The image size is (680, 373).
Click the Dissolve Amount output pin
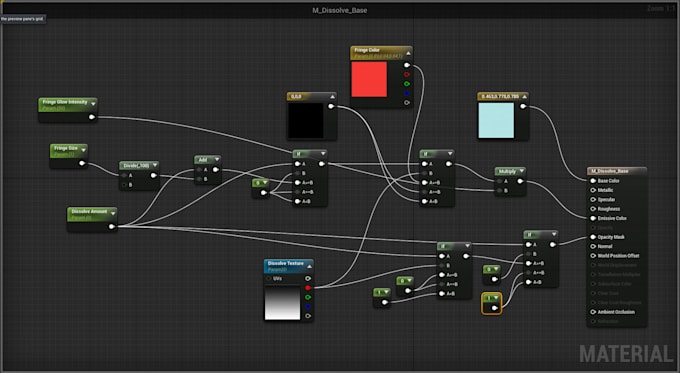111,226
